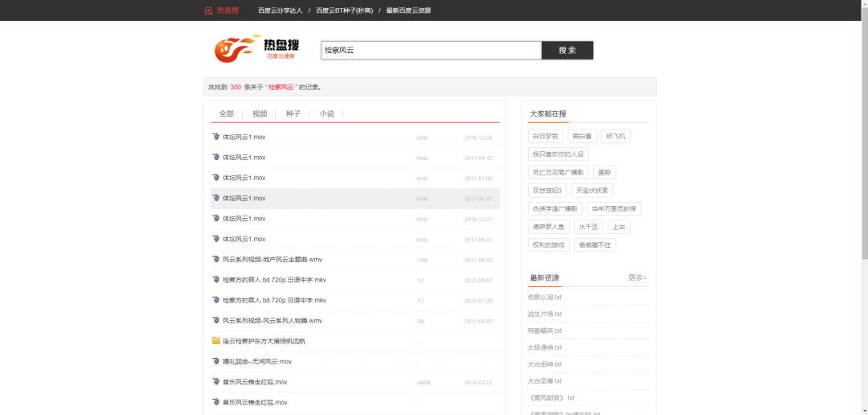
Task: Open 逃生片场.txt in latest resources
Action: click(x=545, y=314)
